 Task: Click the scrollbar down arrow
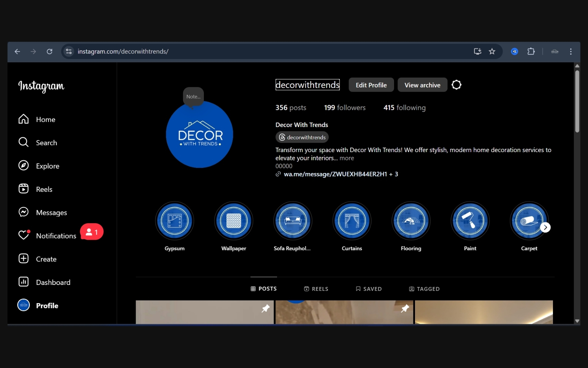(x=577, y=321)
